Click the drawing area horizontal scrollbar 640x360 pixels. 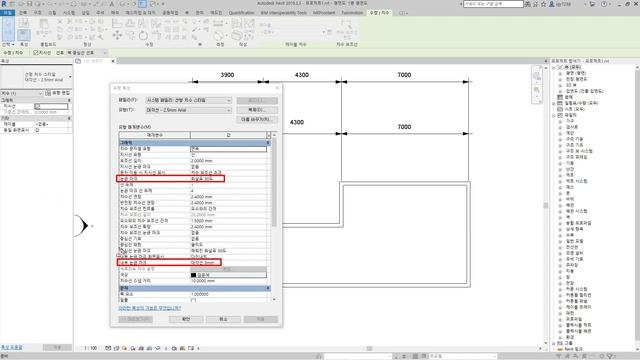tap(369, 348)
